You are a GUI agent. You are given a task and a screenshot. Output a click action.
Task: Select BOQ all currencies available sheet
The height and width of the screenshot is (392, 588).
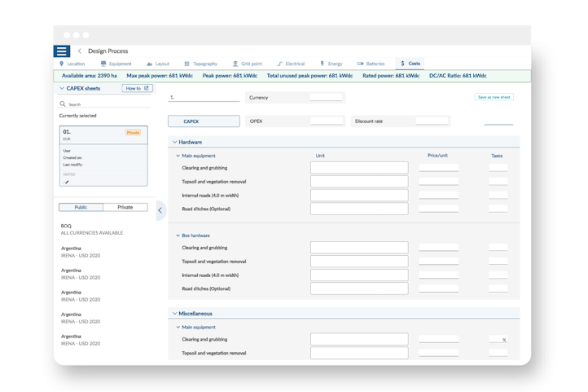(x=92, y=230)
